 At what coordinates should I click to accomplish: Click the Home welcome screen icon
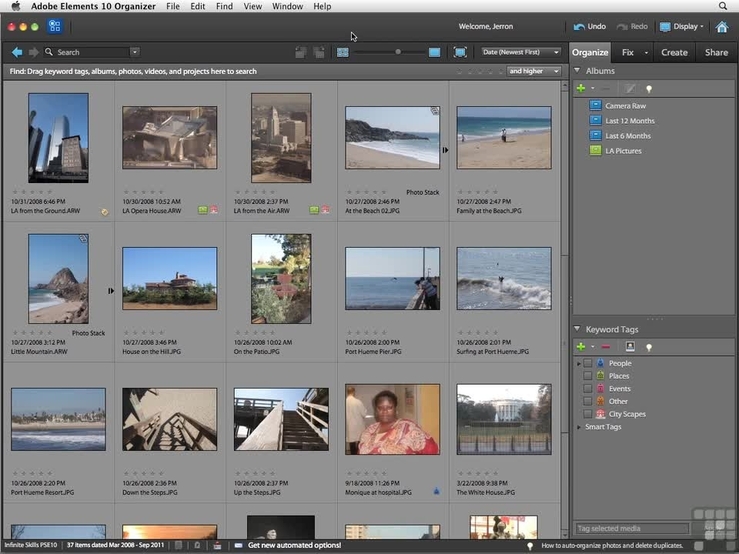(x=722, y=26)
